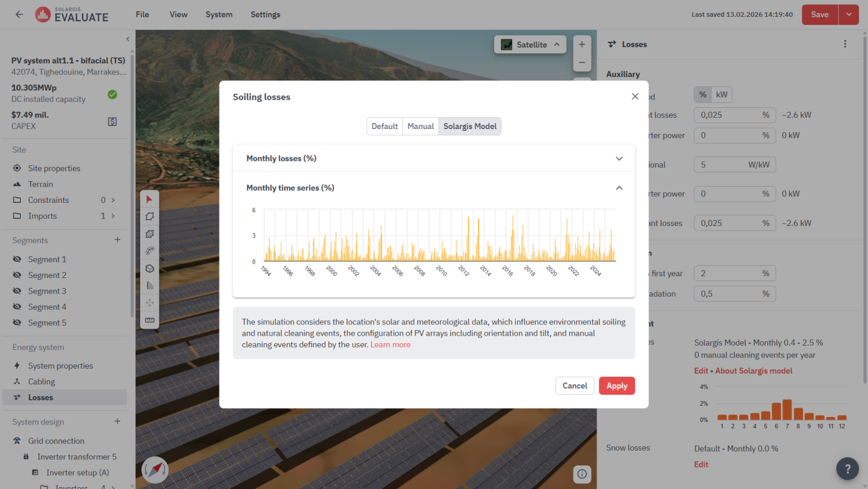The image size is (868, 489).
Task: Open Losses panel three-dot menu
Action: 844,44
